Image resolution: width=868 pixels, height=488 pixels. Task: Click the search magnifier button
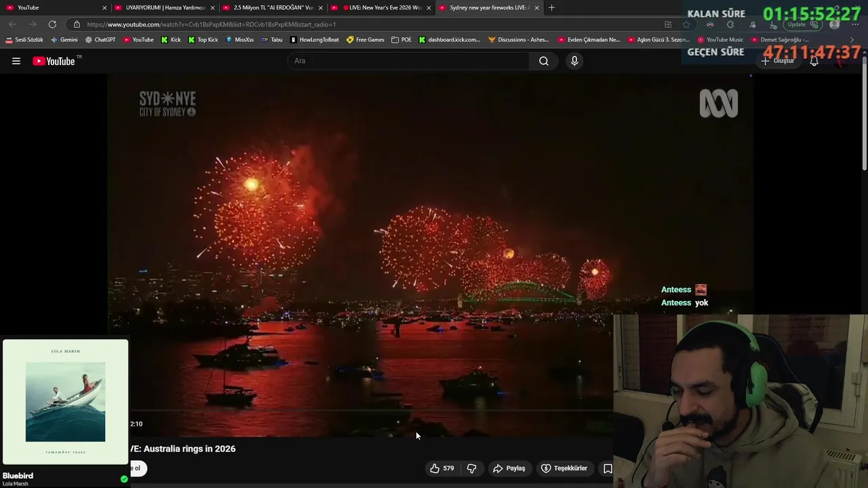coord(544,61)
